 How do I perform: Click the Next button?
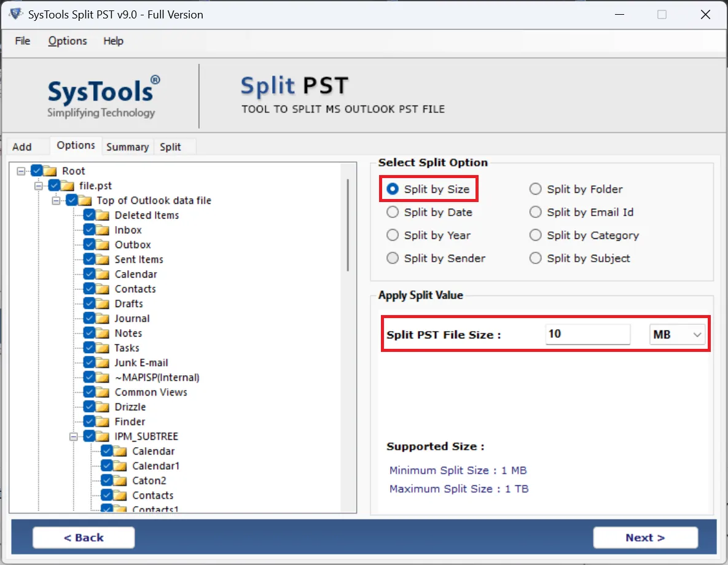click(x=645, y=537)
